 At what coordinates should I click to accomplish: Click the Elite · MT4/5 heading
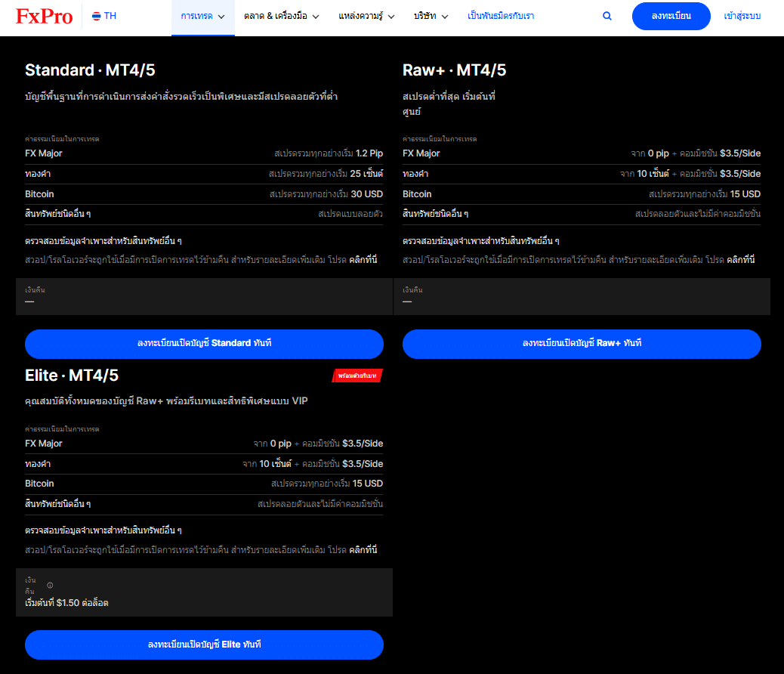(72, 376)
